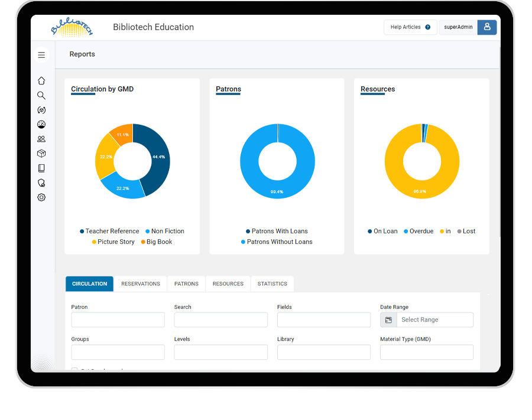Click the superAdmin user profile icon
This screenshot has width=532, height=420.
point(486,27)
